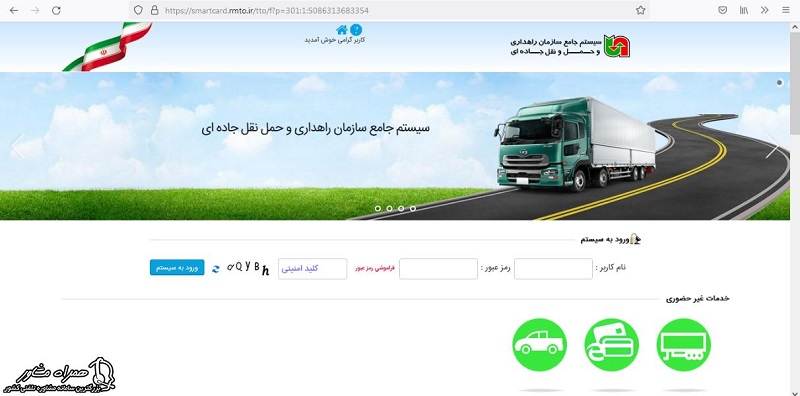800x396 pixels.
Task: Click the browser forward arrow
Action: point(35,10)
